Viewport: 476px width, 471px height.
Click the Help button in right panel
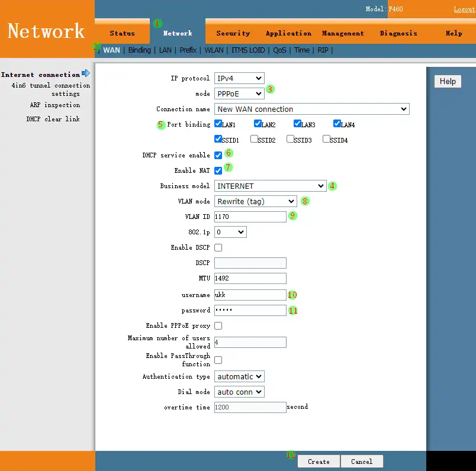pos(448,81)
